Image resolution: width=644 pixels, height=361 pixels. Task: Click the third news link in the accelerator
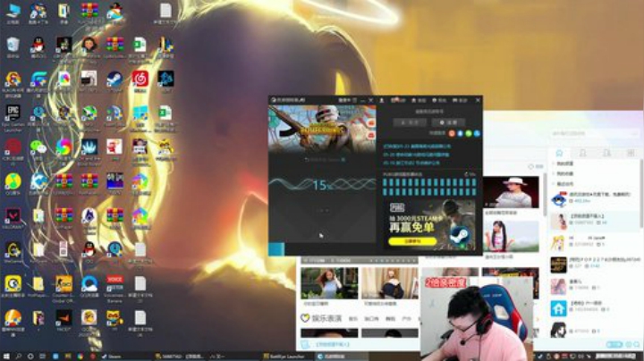click(411, 163)
